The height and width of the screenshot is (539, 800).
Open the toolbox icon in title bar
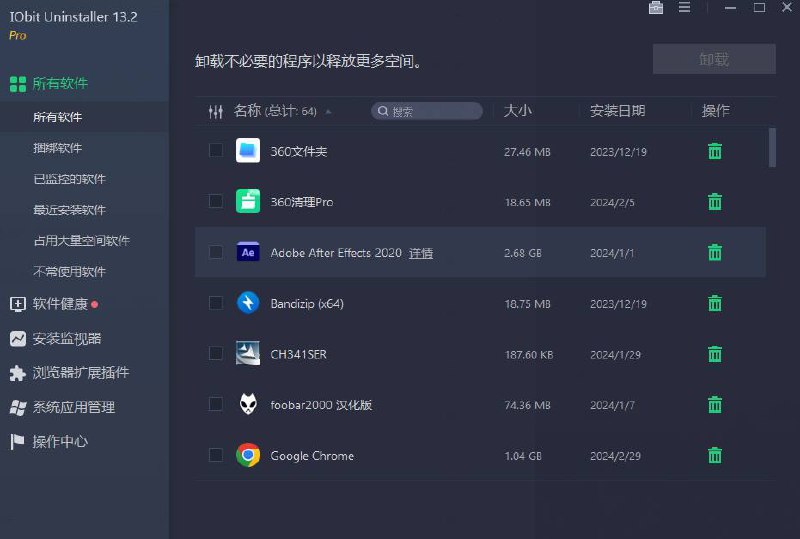[x=656, y=8]
